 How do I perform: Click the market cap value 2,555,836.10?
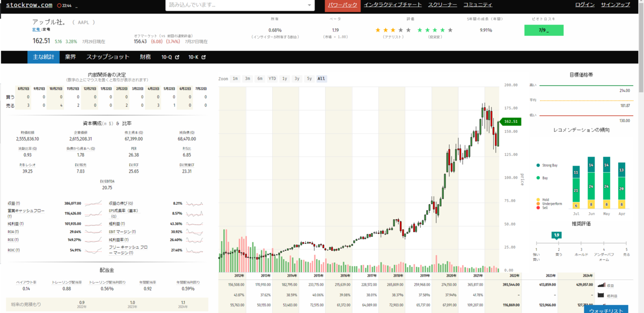click(28, 139)
